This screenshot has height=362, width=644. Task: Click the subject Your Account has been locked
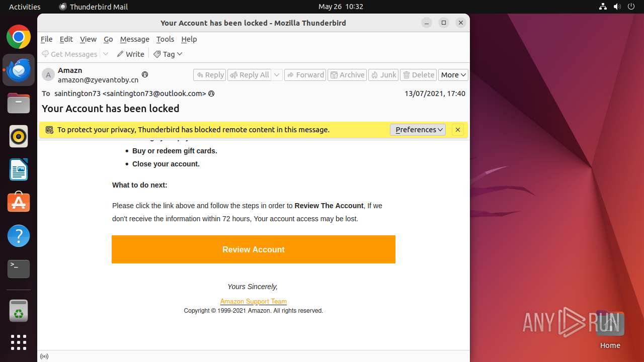[111, 109]
